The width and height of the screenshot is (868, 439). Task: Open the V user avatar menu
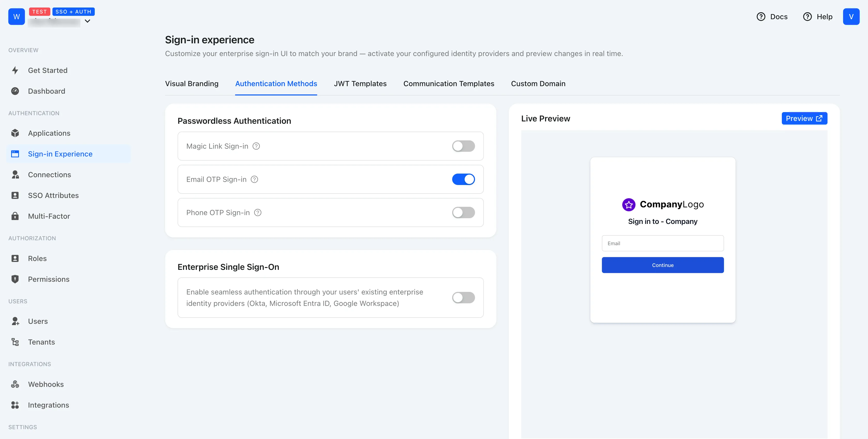pyautogui.click(x=851, y=17)
